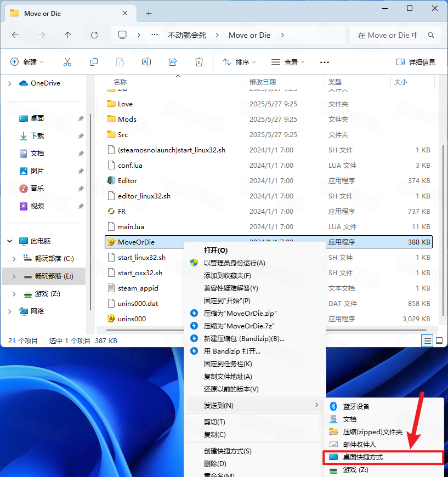Image resolution: width=448 pixels, height=477 pixels.
Task: Open Downloads in the sidebar
Action: tap(37, 135)
